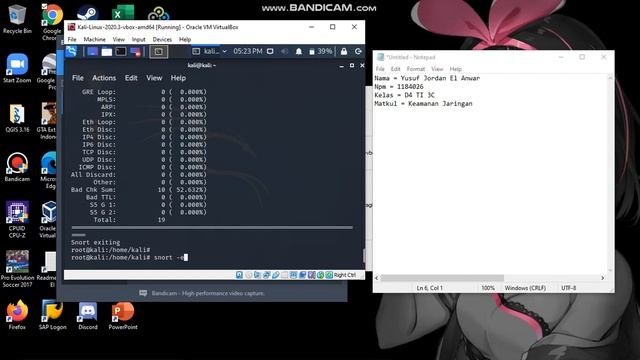Viewport: 640px width, 360px height.
Task: Click the 'Nama = Yusuf Jordan El Anwar' line
Action: 427,78
